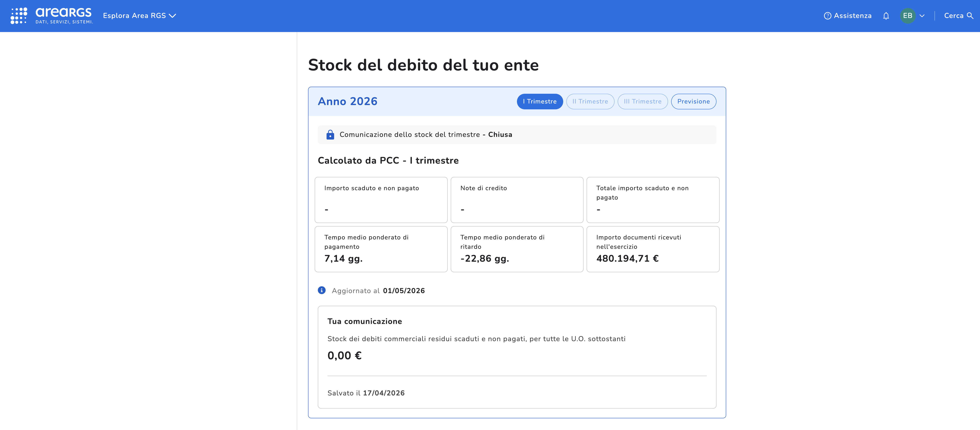Click the Assistenza question mark icon
The height and width of the screenshot is (430, 980).
(x=828, y=16)
